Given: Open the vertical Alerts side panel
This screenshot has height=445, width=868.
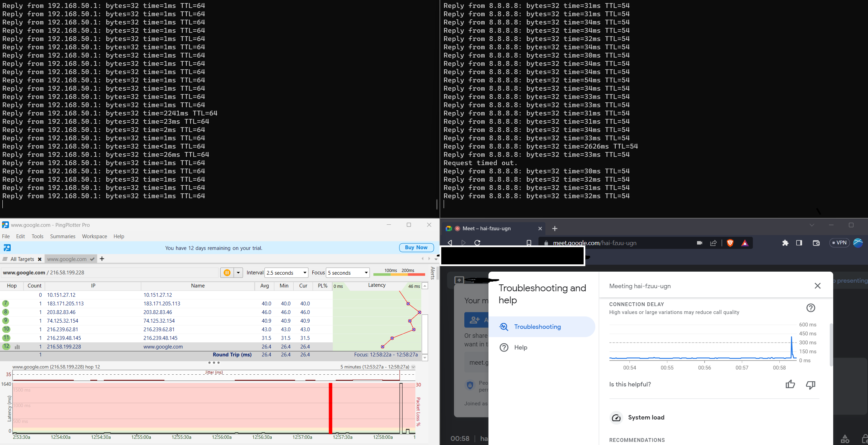Looking at the screenshot, I should point(433,273).
